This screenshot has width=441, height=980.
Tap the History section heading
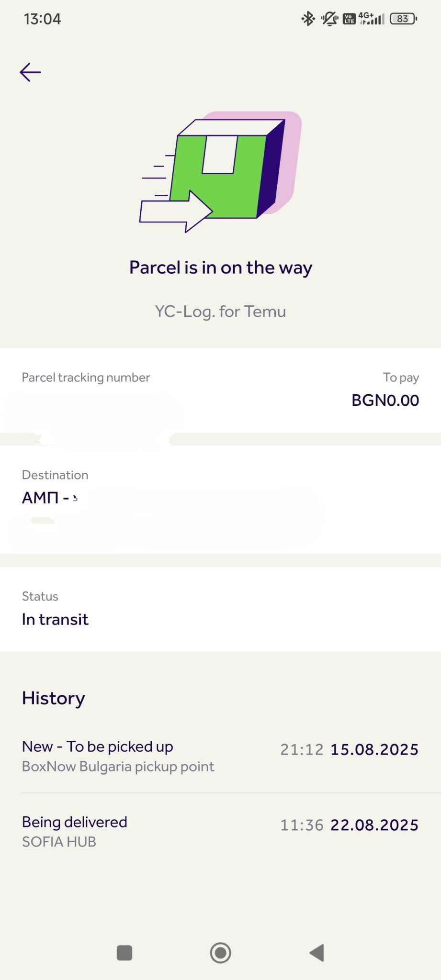coord(54,699)
